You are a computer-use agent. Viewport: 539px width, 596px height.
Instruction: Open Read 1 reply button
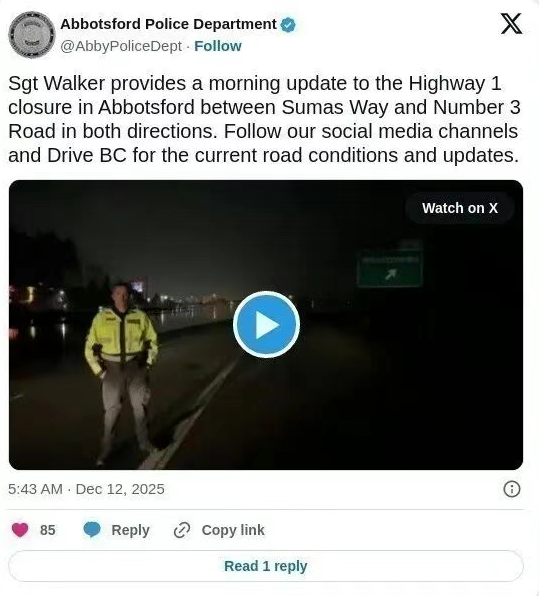266,566
